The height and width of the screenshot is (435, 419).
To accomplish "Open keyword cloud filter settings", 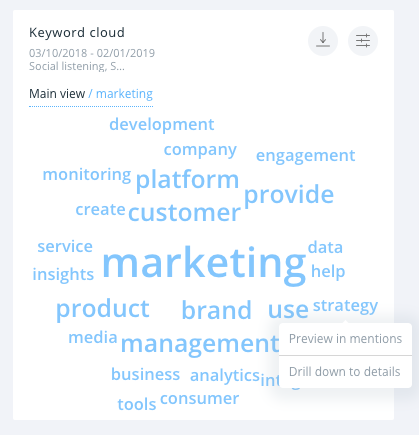I will (x=363, y=41).
